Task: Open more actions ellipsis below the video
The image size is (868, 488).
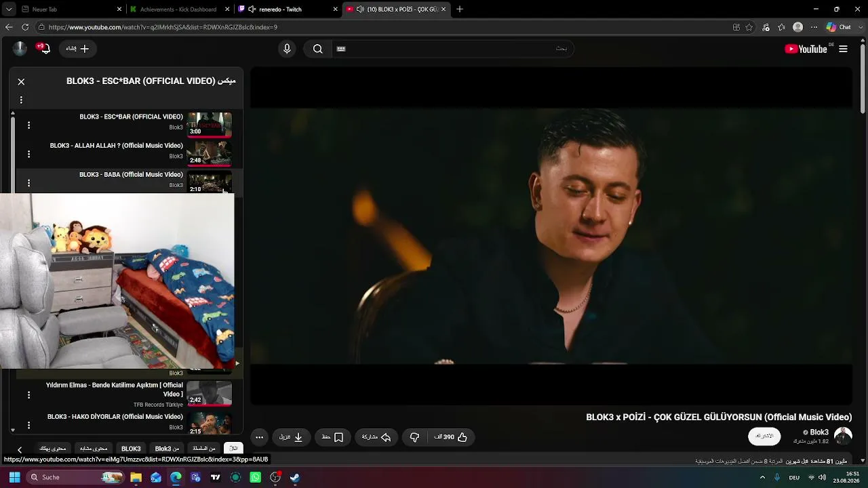Action: tap(259, 437)
